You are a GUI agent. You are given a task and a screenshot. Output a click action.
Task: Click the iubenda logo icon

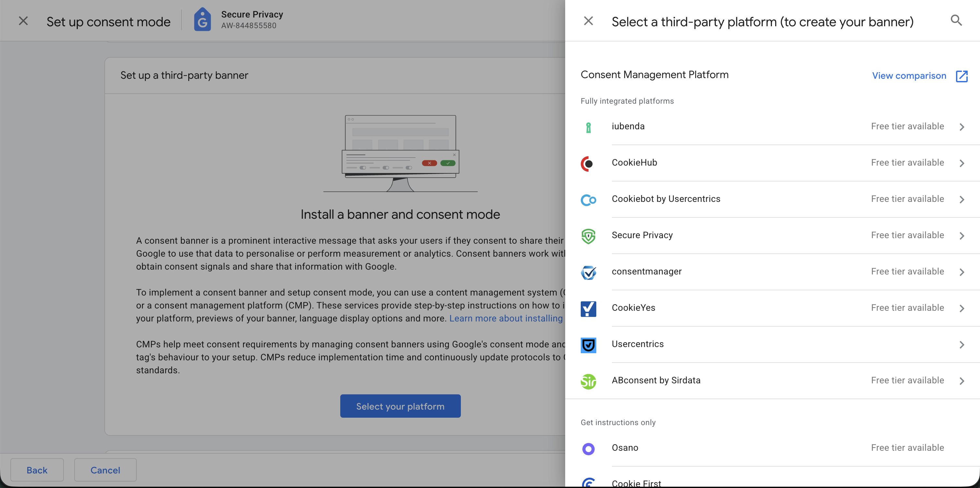588,127
